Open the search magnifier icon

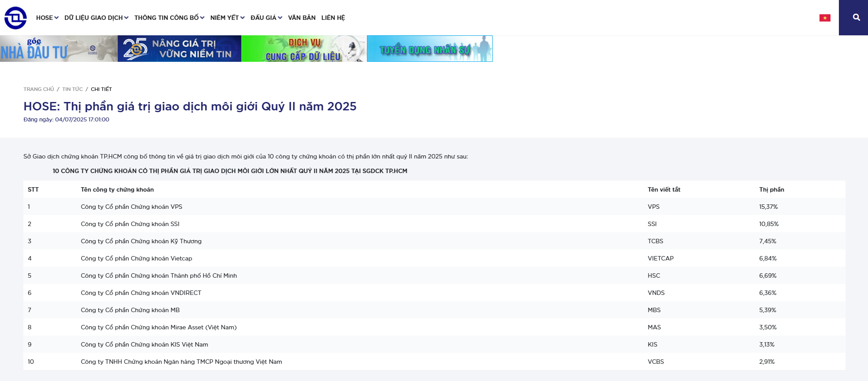(856, 17)
